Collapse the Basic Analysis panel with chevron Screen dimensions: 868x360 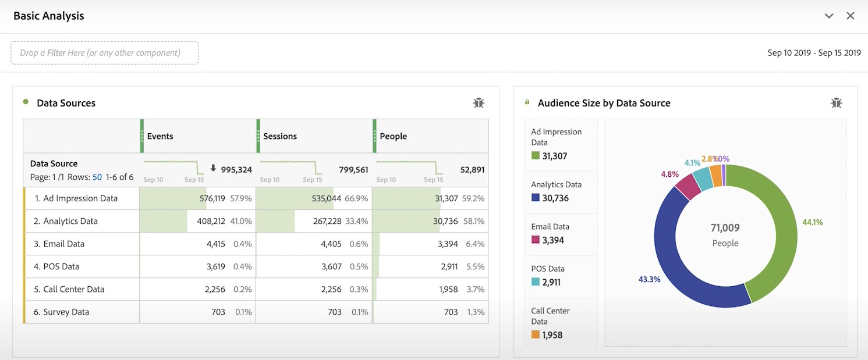click(x=829, y=16)
